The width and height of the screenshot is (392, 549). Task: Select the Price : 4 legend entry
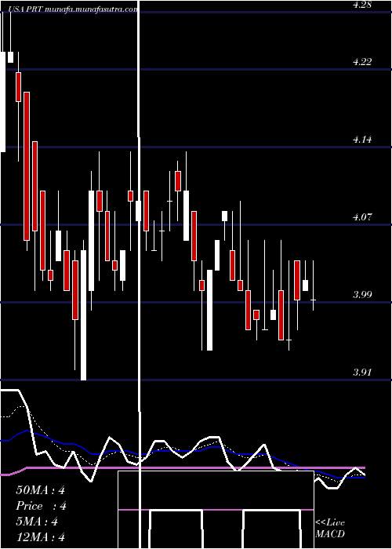[42, 506]
